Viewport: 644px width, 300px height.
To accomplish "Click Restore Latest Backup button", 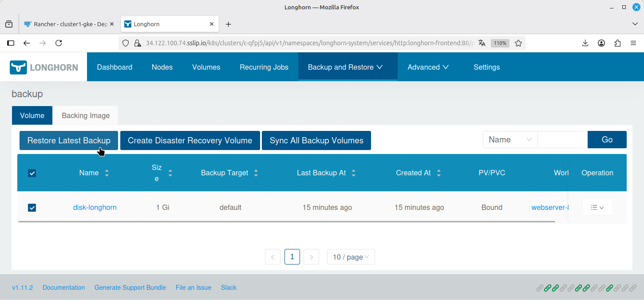I will click(x=69, y=140).
